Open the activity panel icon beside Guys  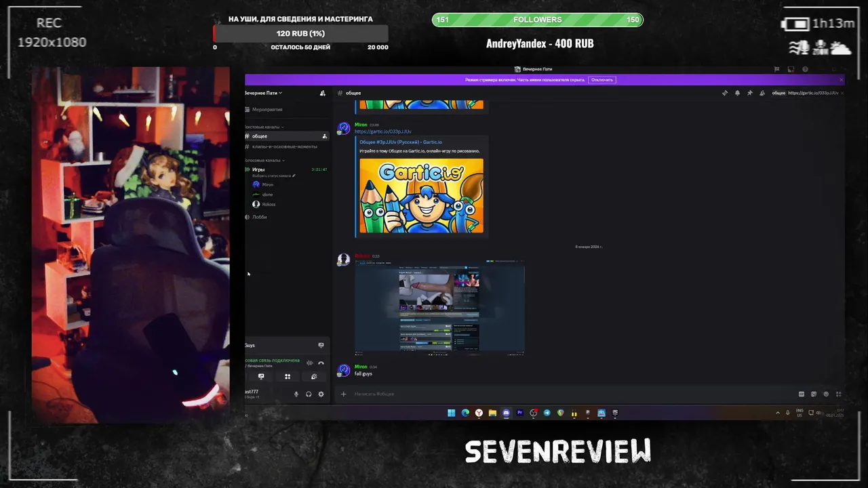coord(321,345)
